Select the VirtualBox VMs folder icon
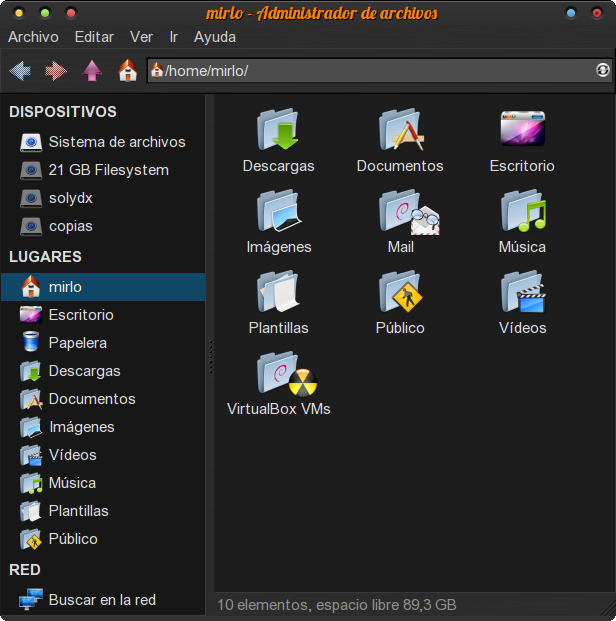Screen dimensions: 616x621 [x=287, y=373]
